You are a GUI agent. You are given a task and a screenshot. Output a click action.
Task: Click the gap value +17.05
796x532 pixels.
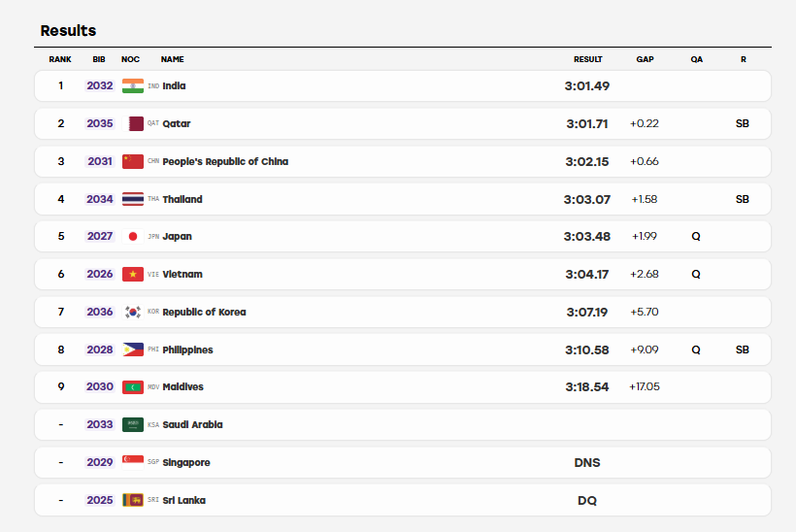coord(645,386)
